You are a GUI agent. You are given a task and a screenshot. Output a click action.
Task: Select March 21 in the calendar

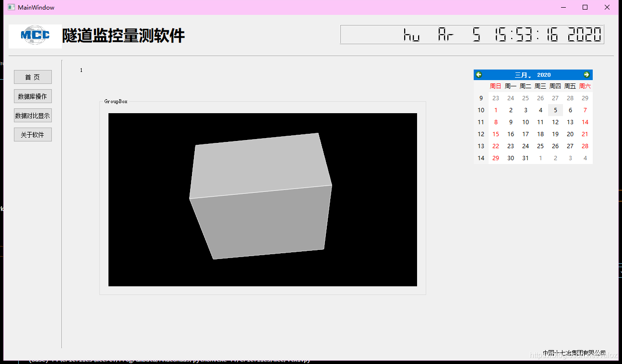click(x=585, y=134)
